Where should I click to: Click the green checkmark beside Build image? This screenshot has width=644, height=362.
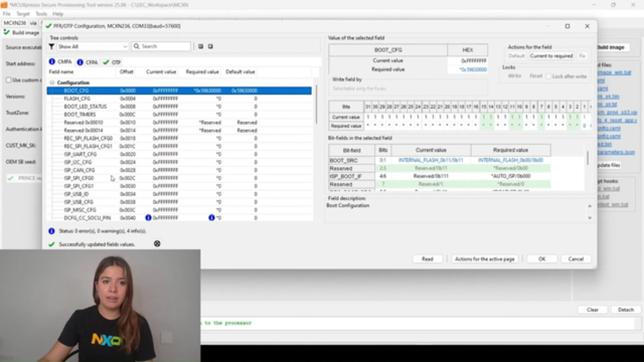coord(7,32)
